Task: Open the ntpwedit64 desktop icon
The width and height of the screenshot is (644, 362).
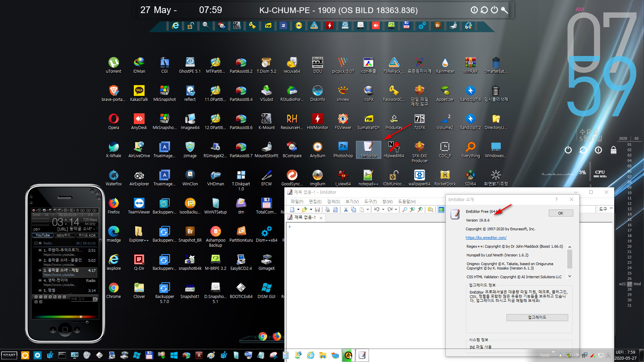Action: [394, 149]
